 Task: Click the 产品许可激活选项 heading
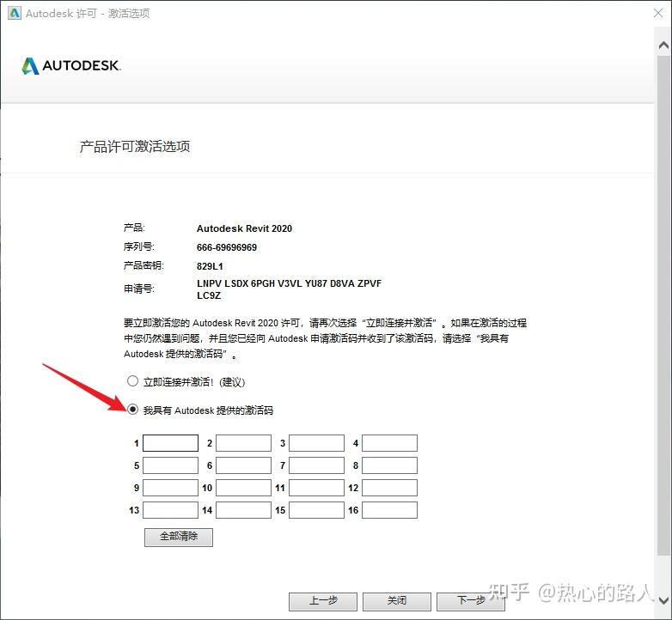point(135,147)
